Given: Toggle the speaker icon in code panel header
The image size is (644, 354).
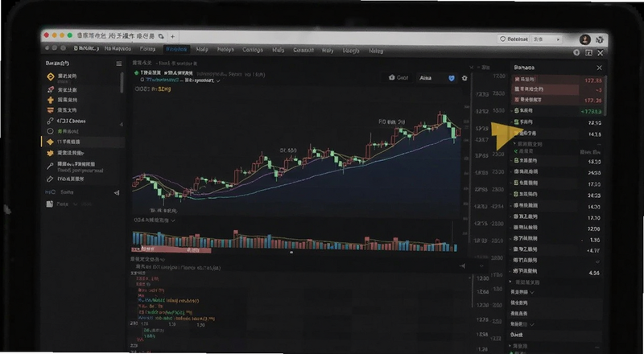Looking at the screenshot, I should coord(463,266).
